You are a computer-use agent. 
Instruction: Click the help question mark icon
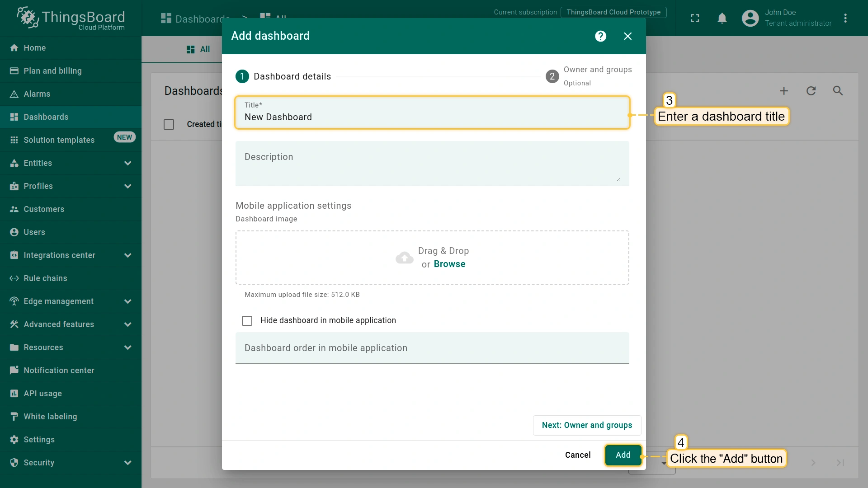pos(600,36)
